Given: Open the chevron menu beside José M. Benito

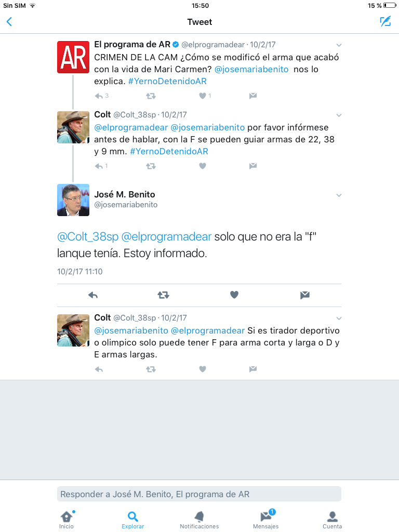Looking at the screenshot, I should (x=339, y=195).
